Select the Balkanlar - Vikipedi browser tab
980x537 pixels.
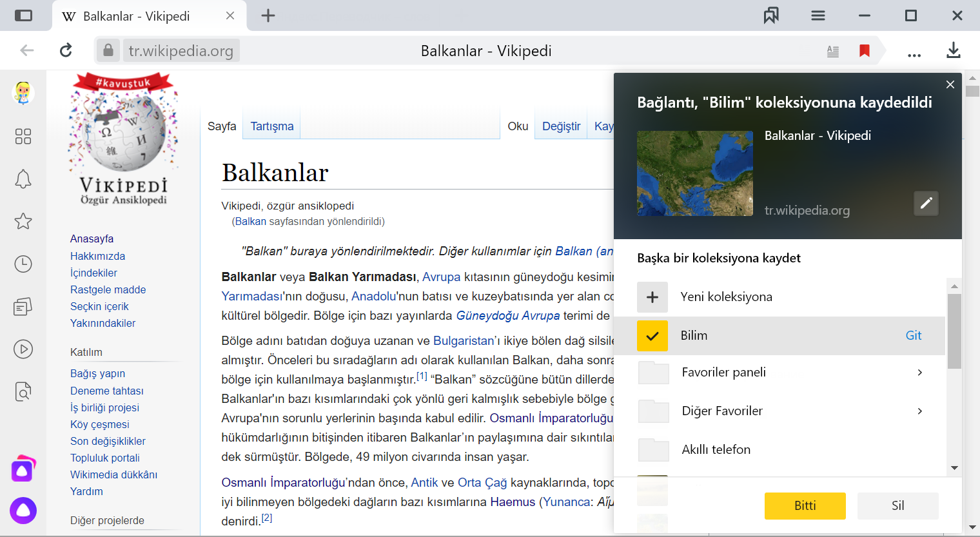[x=150, y=15]
